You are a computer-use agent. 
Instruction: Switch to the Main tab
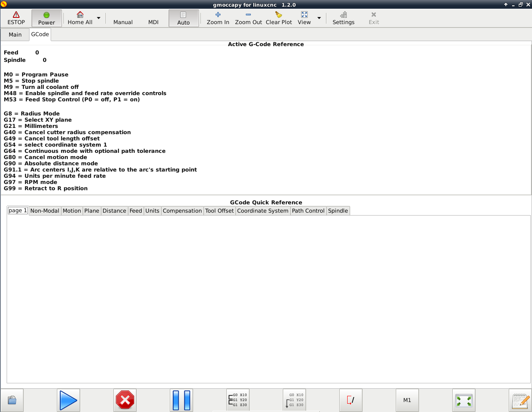15,34
